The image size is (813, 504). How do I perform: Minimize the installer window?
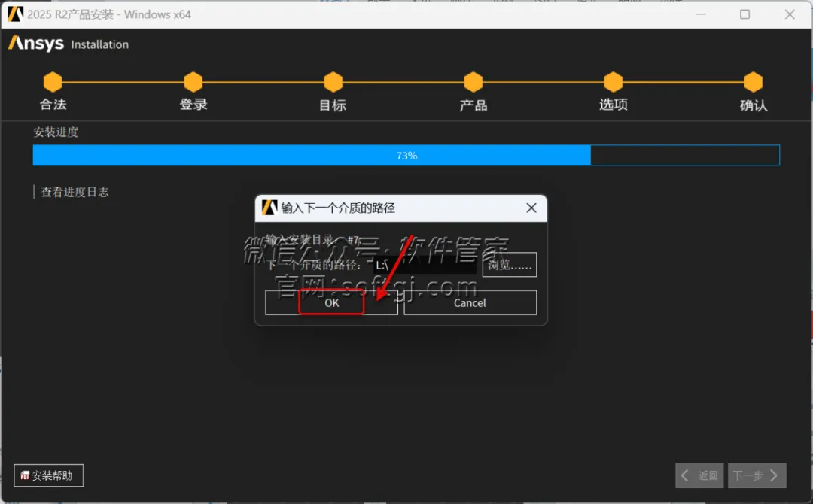pyautogui.click(x=701, y=14)
